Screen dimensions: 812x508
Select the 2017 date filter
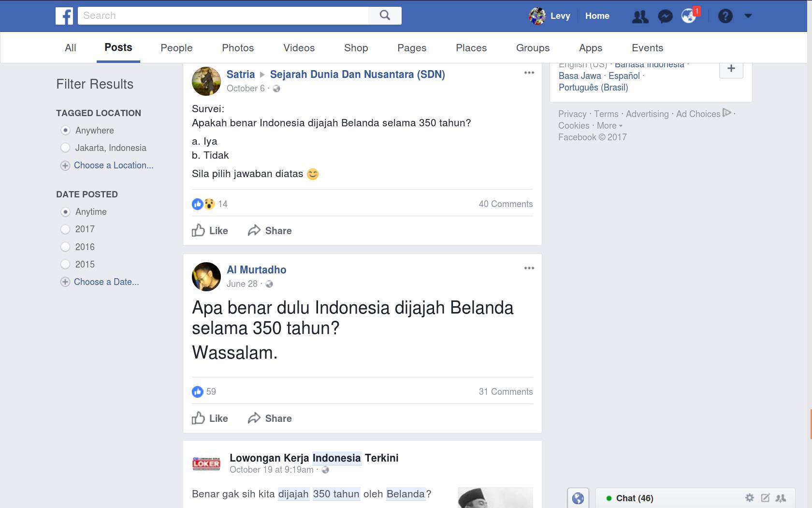tap(65, 229)
